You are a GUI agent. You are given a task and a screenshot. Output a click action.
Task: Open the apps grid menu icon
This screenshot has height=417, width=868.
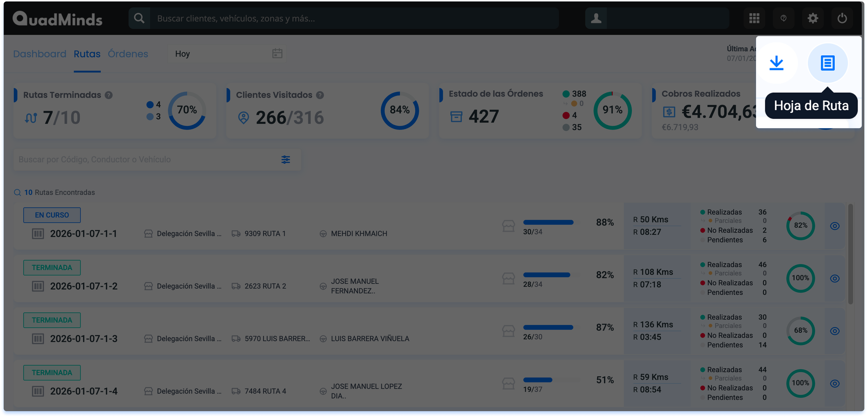[754, 18]
